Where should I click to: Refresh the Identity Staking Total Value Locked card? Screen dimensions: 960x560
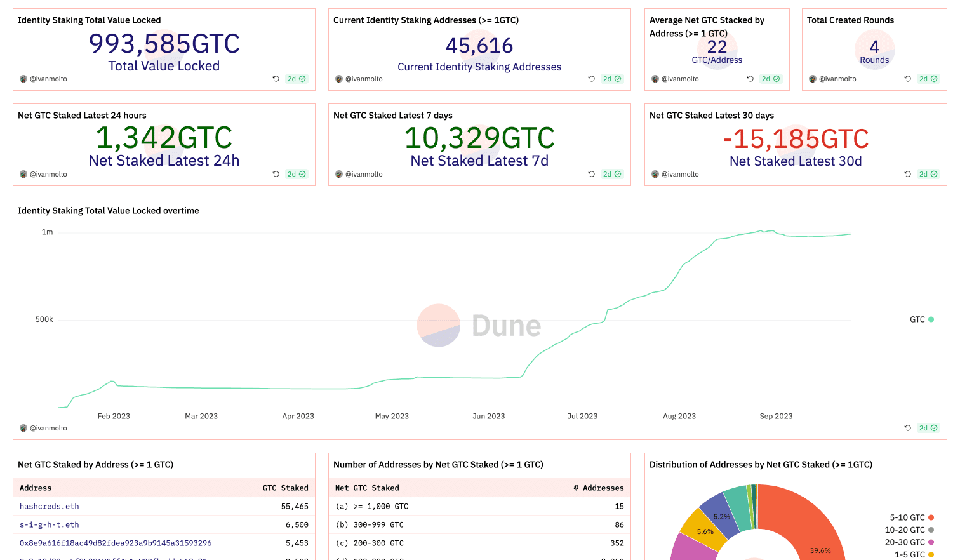[x=276, y=79]
